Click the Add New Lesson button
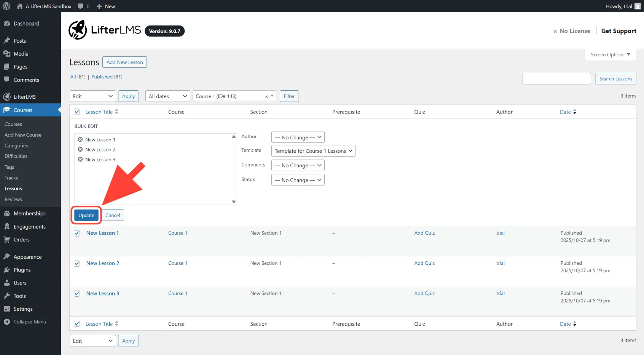 (x=124, y=62)
